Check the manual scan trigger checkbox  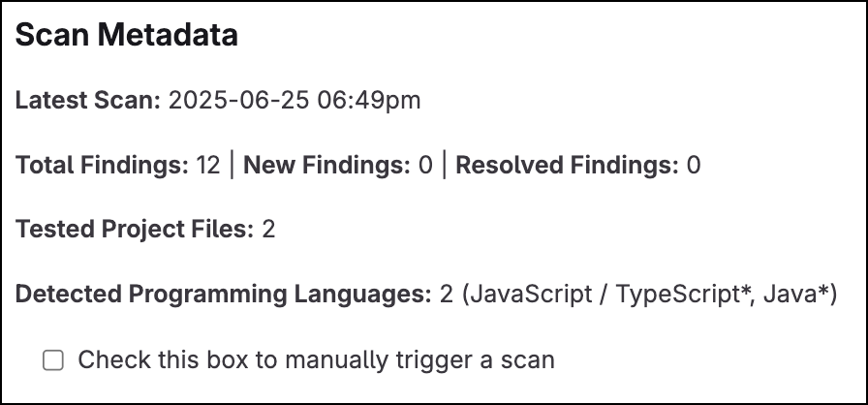53,361
